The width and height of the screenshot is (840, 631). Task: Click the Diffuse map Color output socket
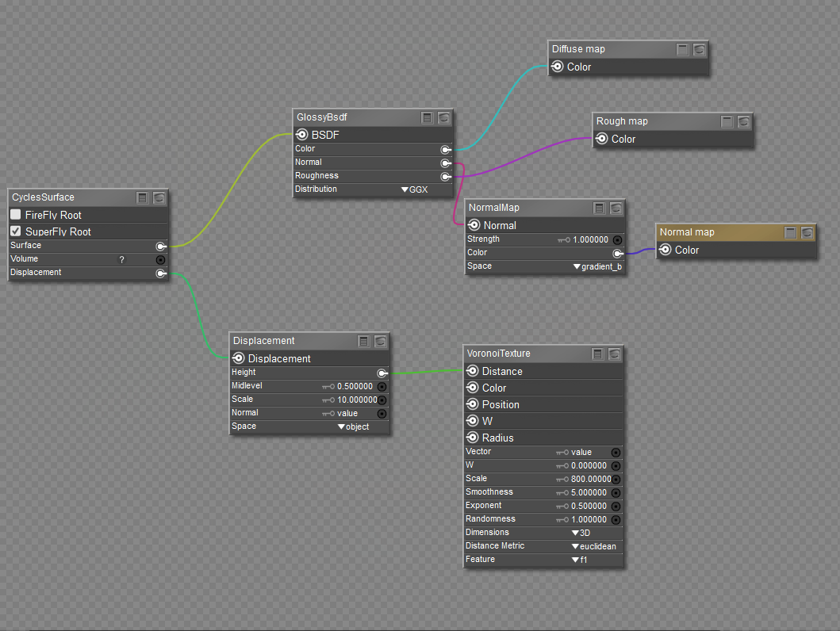pyautogui.click(x=557, y=67)
